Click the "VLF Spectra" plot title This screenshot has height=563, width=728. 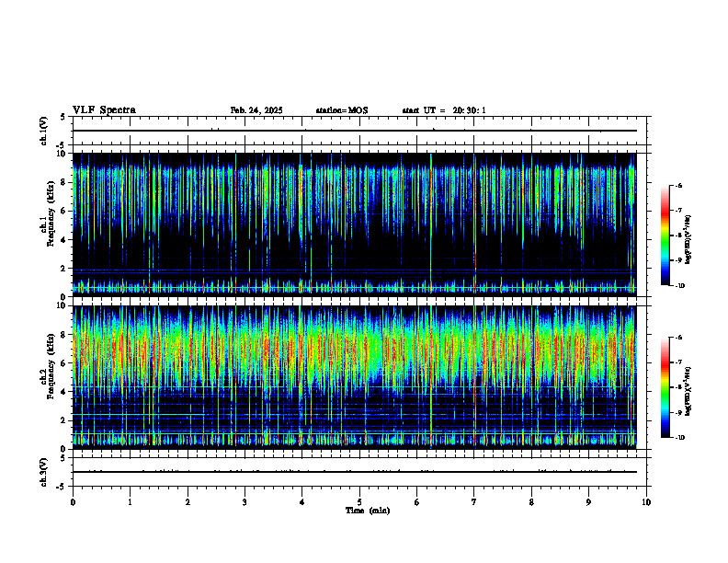104,110
